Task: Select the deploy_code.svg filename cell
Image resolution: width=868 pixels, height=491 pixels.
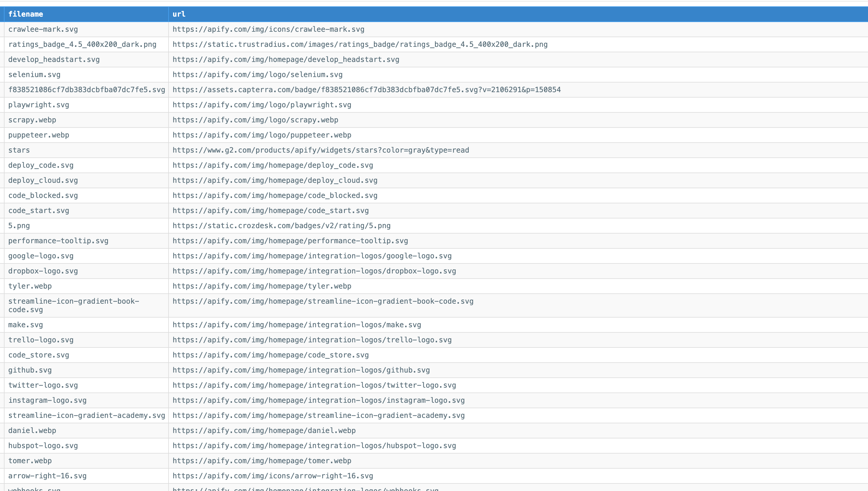Action: pos(41,165)
